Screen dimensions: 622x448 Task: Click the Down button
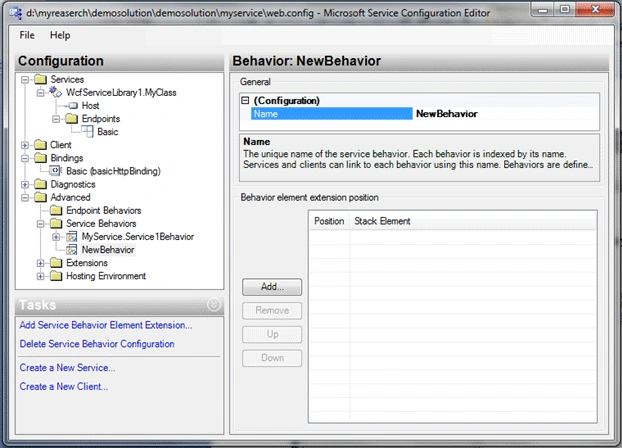pyautogui.click(x=272, y=358)
